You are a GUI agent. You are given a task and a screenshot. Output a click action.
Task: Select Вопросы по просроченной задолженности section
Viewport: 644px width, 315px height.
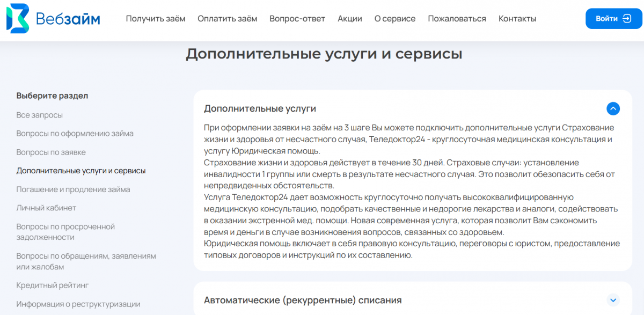click(65, 232)
